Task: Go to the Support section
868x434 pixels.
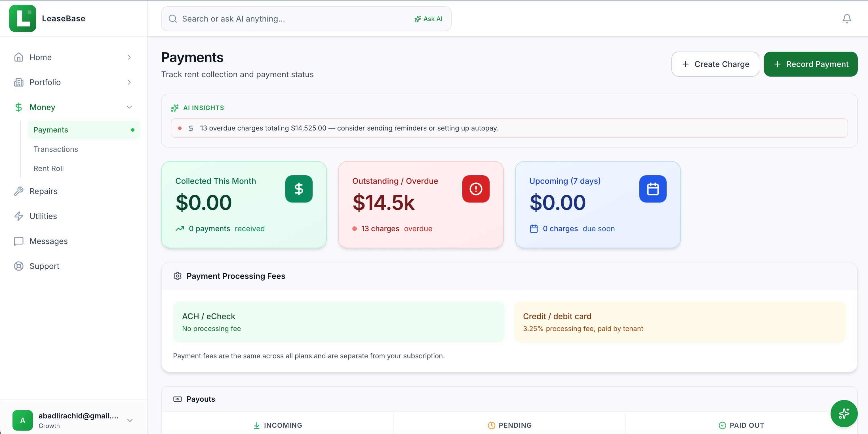Action: [x=73, y=266]
